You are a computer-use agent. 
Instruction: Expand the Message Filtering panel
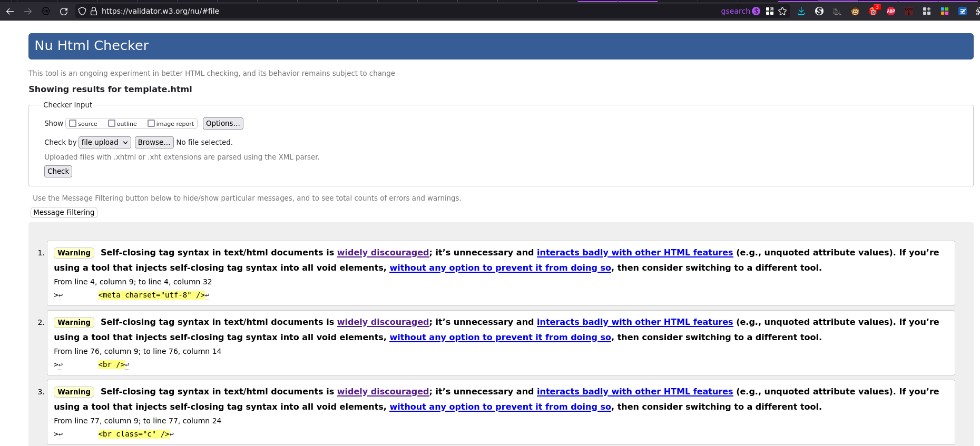click(64, 212)
